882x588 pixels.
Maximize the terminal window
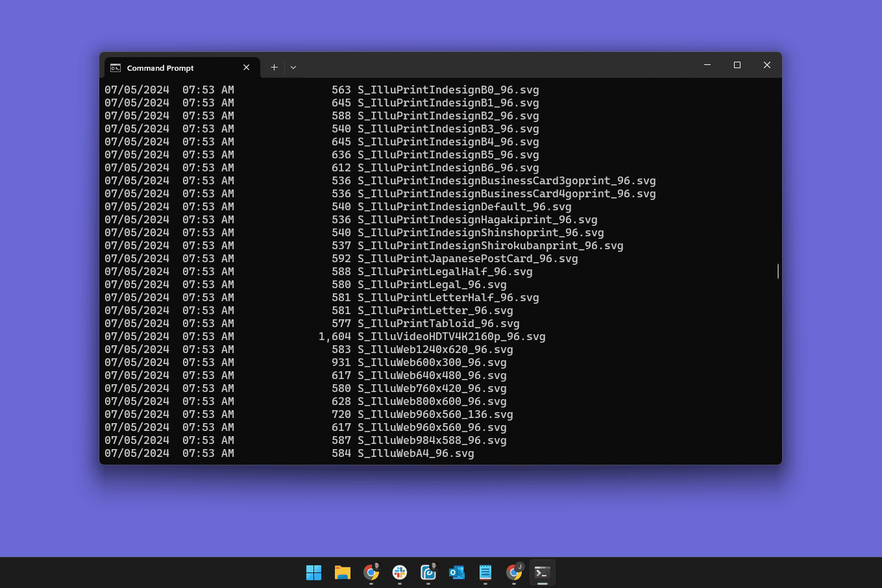737,65
